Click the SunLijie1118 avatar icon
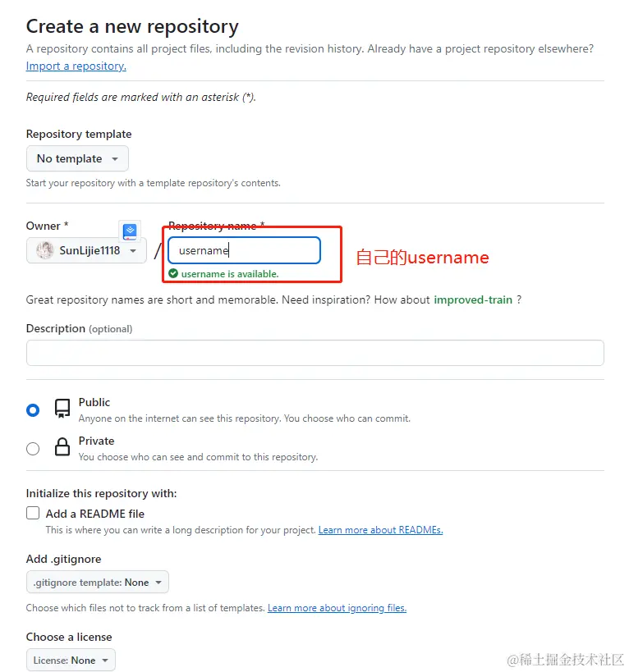Viewport: 629px width, 672px height. [x=46, y=250]
